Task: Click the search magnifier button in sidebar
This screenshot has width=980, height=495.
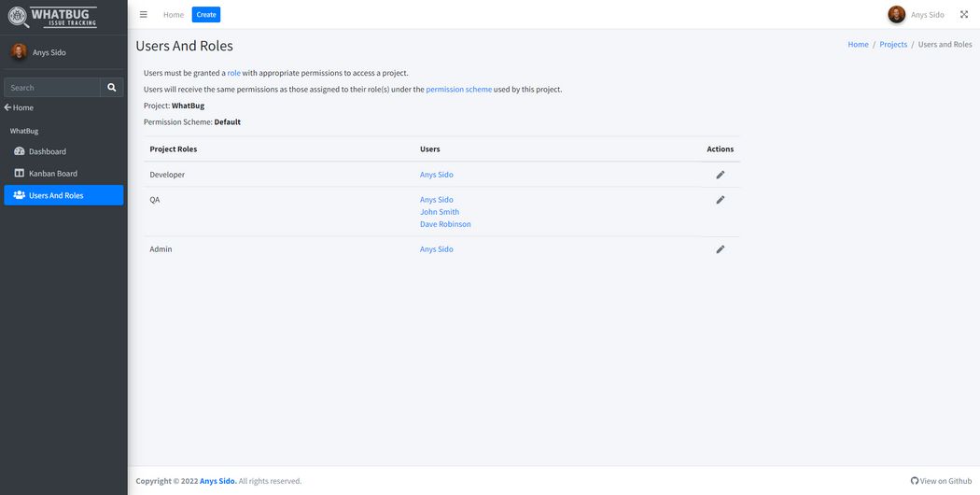Action: (x=112, y=87)
